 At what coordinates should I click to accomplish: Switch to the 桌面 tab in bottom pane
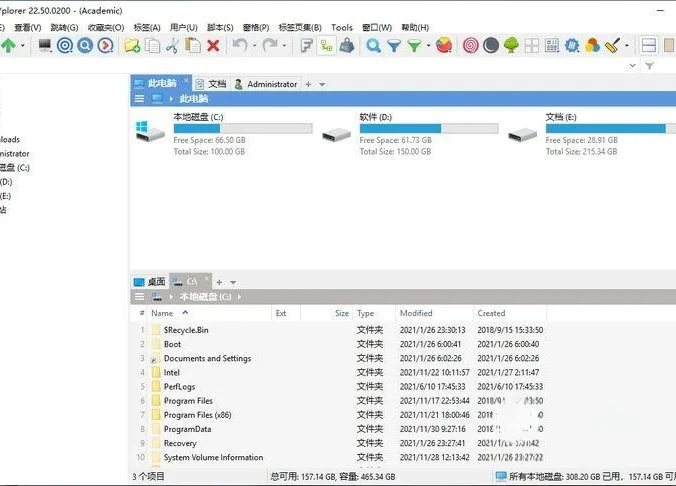(x=150, y=282)
